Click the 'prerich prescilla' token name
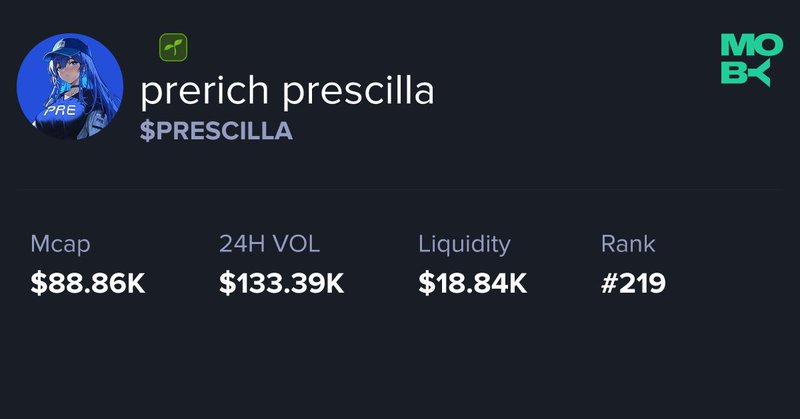Viewport: 800px width, 419px height. point(287,91)
